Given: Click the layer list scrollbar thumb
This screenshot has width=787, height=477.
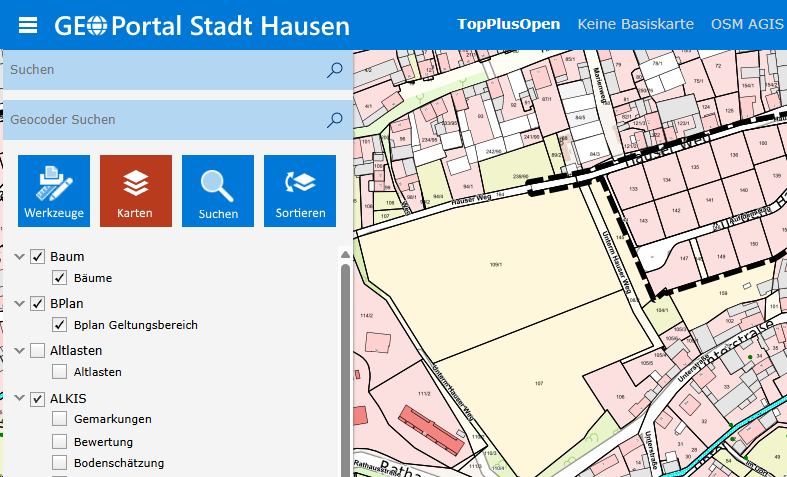Looking at the screenshot, I should click(x=345, y=370).
